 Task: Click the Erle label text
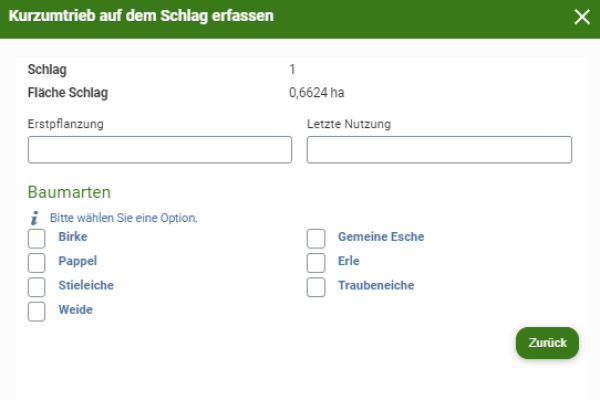click(349, 261)
